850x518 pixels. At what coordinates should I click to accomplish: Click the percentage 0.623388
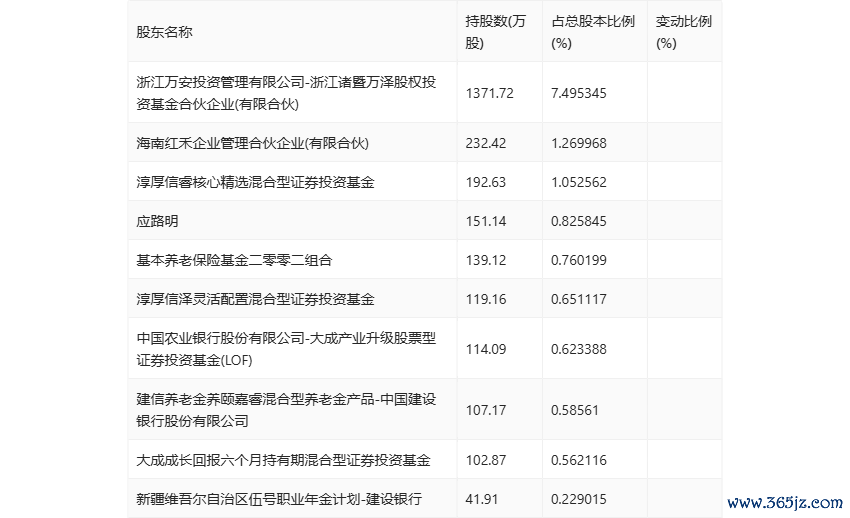coord(578,349)
